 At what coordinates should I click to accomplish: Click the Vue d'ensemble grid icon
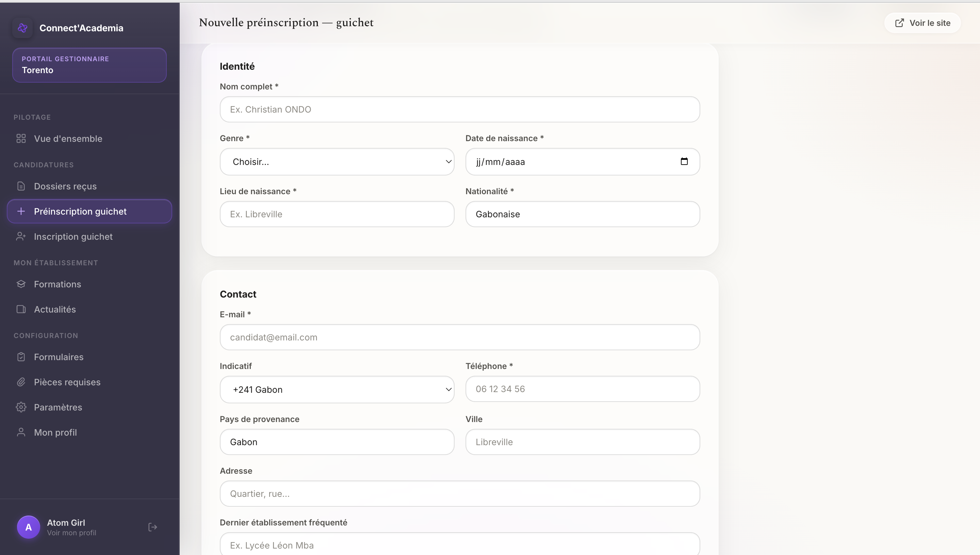pos(21,138)
